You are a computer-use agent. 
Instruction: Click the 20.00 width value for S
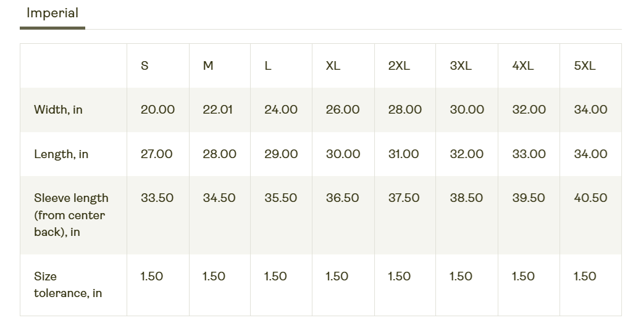[x=157, y=110]
